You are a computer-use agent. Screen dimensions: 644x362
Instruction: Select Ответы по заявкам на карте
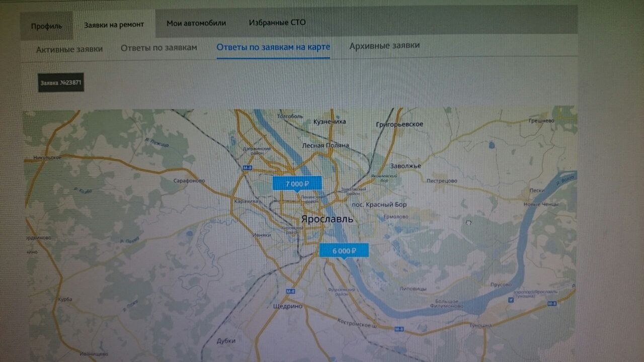click(x=273, y=47)
